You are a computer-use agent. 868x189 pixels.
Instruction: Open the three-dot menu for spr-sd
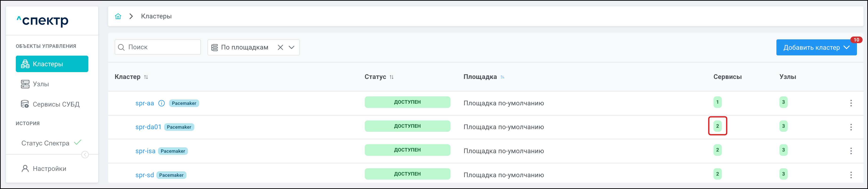pyautogui.click(x=851, y=175)
